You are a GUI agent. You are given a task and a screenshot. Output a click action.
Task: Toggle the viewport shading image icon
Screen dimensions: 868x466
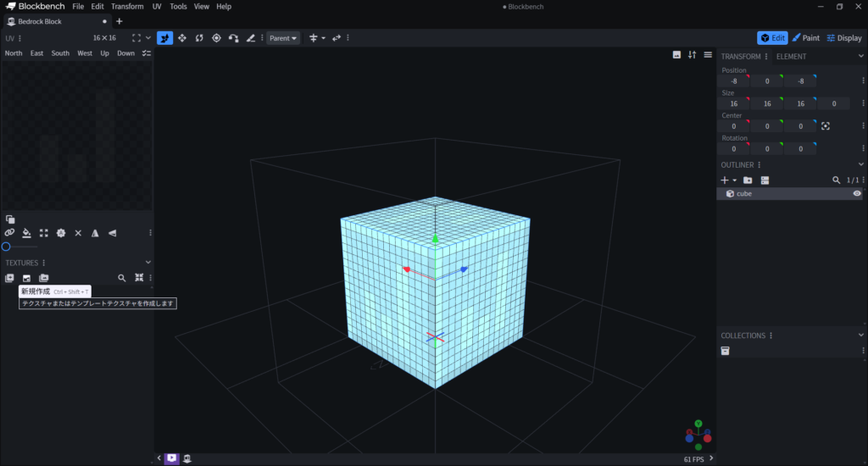click(x=676, y=55)
